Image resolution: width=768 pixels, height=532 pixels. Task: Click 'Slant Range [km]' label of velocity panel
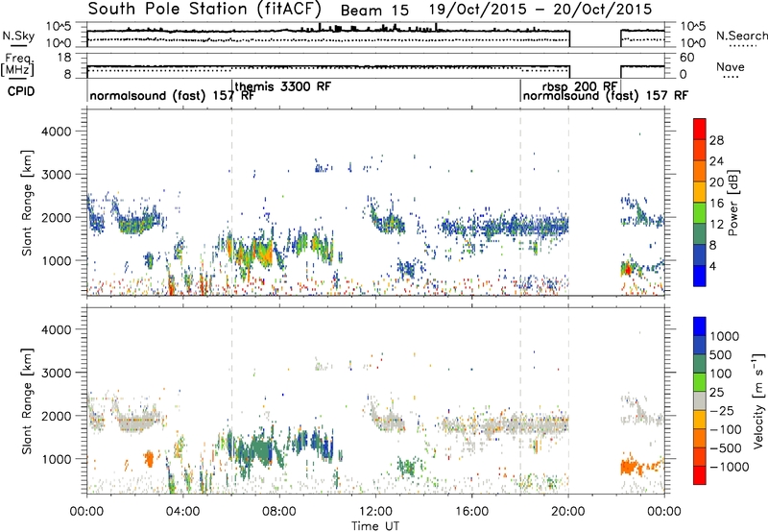27,401
